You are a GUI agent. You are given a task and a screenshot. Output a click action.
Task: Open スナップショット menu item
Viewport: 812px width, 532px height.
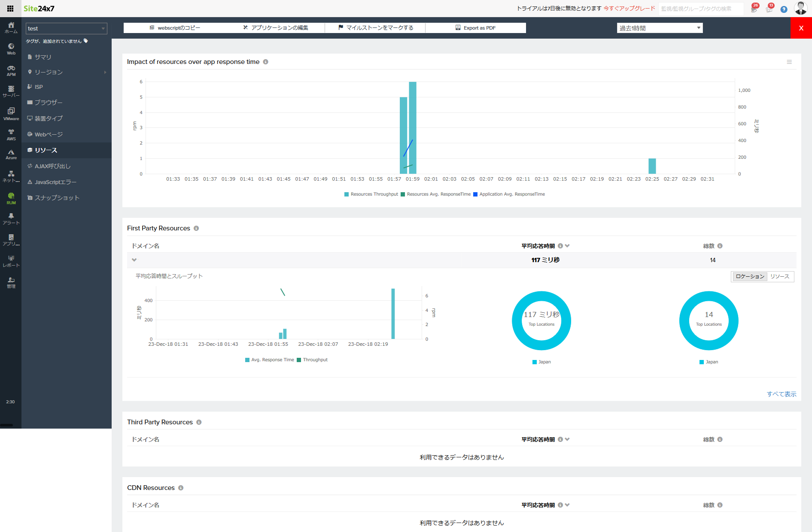click(57, 198)
